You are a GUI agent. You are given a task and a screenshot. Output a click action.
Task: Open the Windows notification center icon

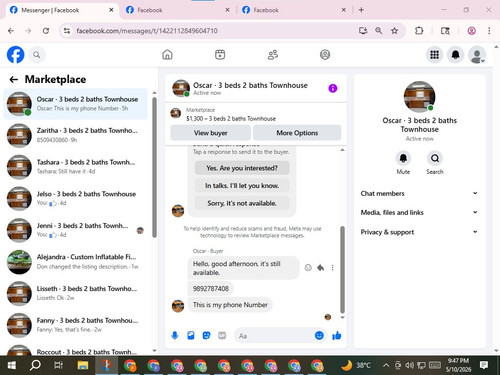pyautogui.click(x=484, y=365)
